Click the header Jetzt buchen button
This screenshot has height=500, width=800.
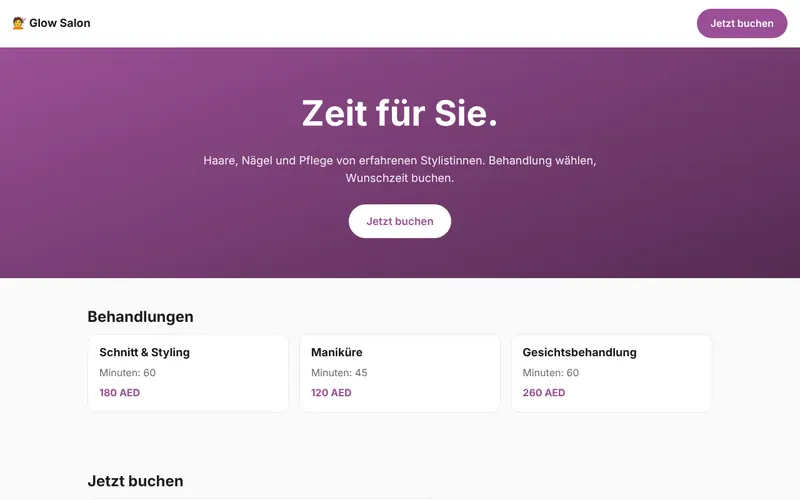(741, 23)
